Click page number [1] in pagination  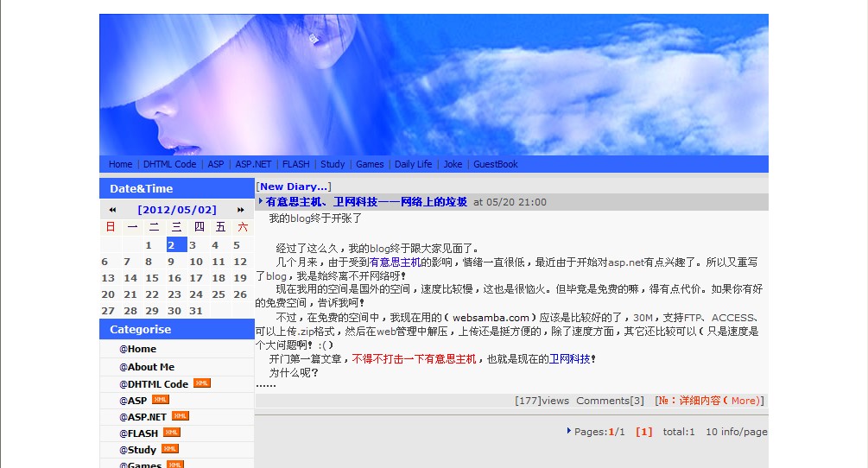pos(643,432)
